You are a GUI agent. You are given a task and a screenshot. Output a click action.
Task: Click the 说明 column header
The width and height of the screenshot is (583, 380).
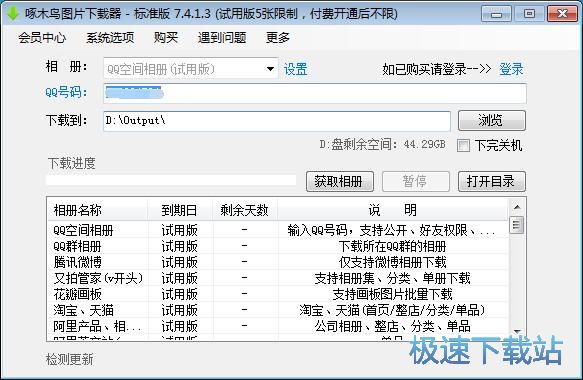point(393,210)
